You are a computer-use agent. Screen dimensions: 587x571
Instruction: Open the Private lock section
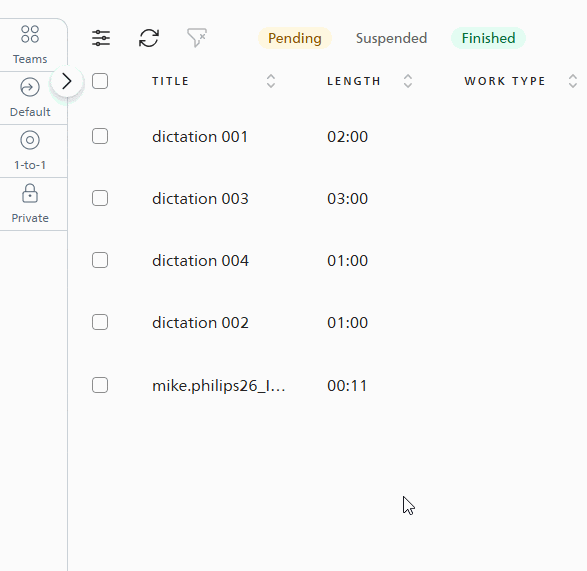coord(30,204)
